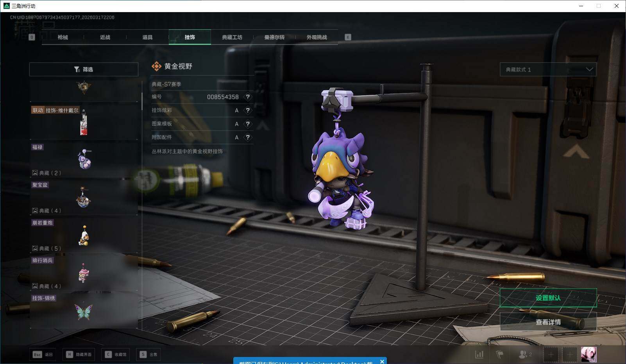Select the 聚宝盆 charm item

coord(84,198)
